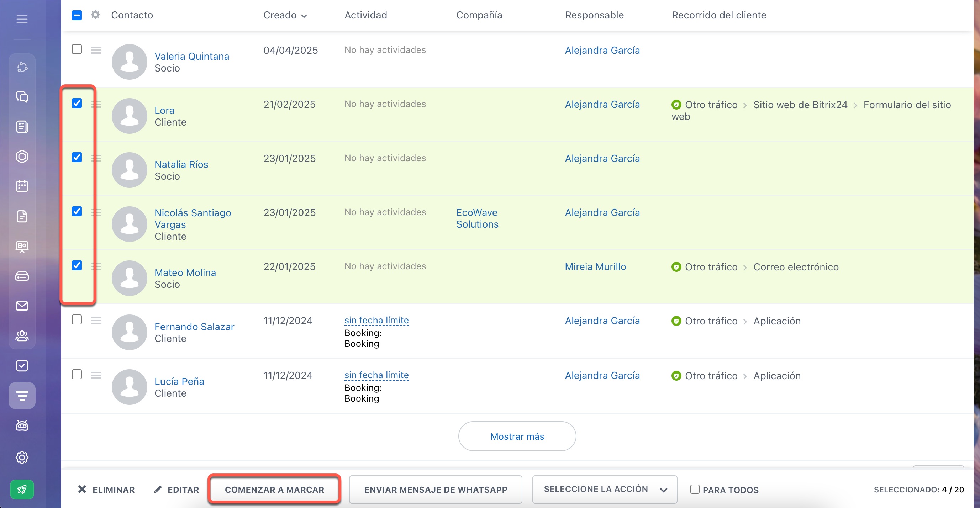Expand the SELECCIONE LA ACCIÓN dropdown

tap(605, 490)
